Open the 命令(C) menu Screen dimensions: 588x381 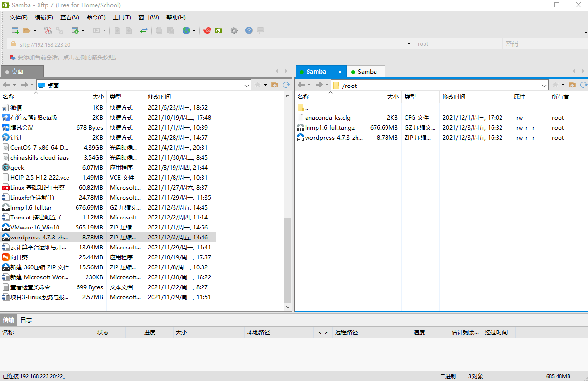coord(96,18)
